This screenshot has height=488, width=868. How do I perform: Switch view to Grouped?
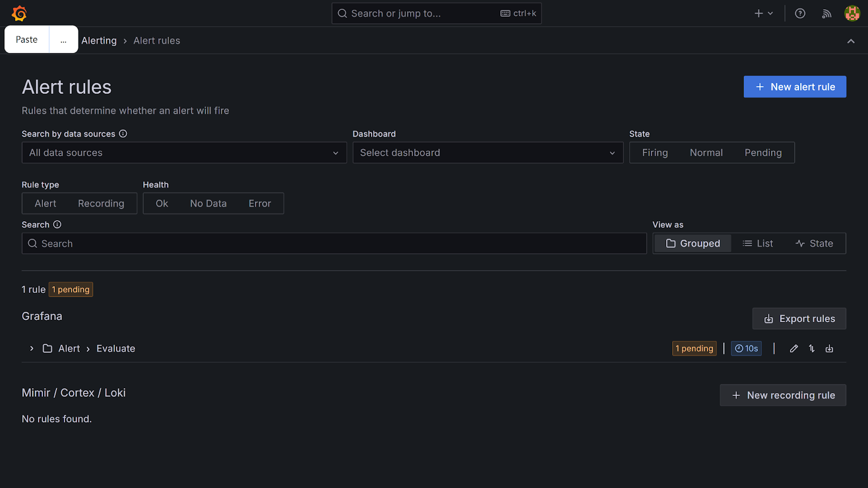coord(693,243)
